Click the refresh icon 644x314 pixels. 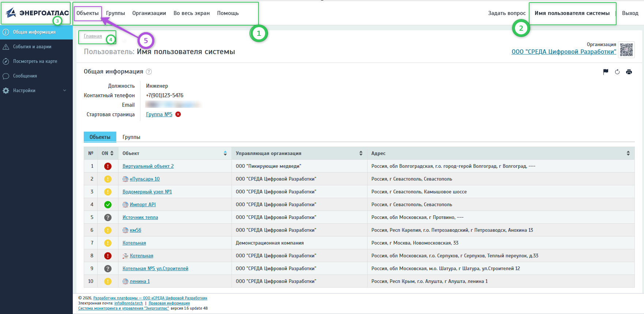617,72
